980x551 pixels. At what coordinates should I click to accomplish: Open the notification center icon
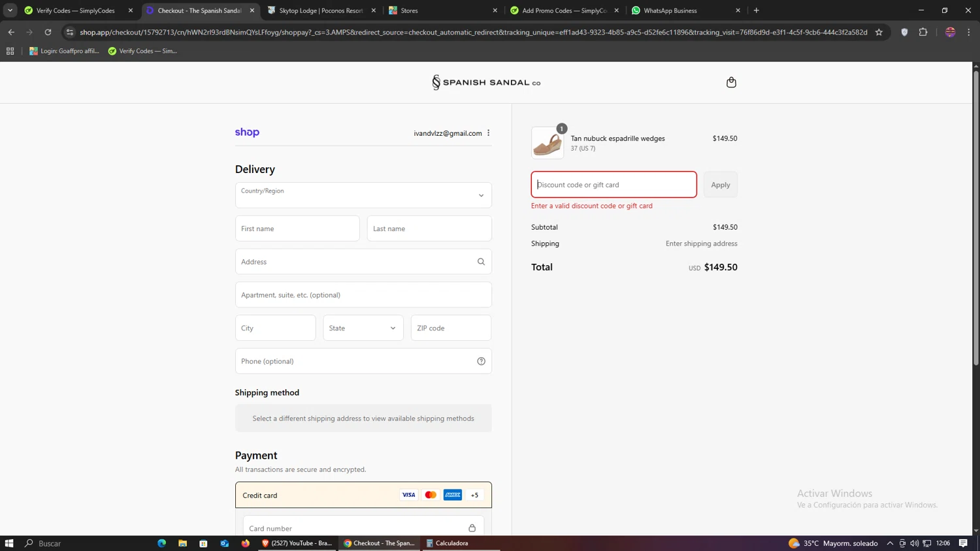coord(963,543)
